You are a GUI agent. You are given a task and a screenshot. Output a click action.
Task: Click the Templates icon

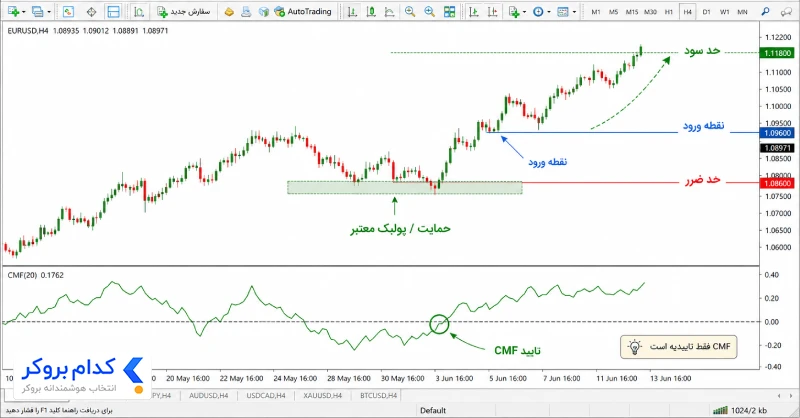point(563,11)
